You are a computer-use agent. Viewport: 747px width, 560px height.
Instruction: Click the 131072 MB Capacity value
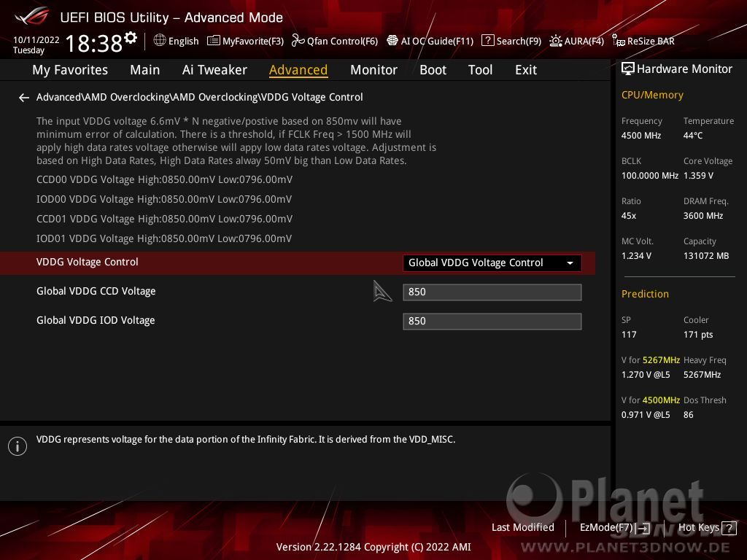tap(706, 256)
